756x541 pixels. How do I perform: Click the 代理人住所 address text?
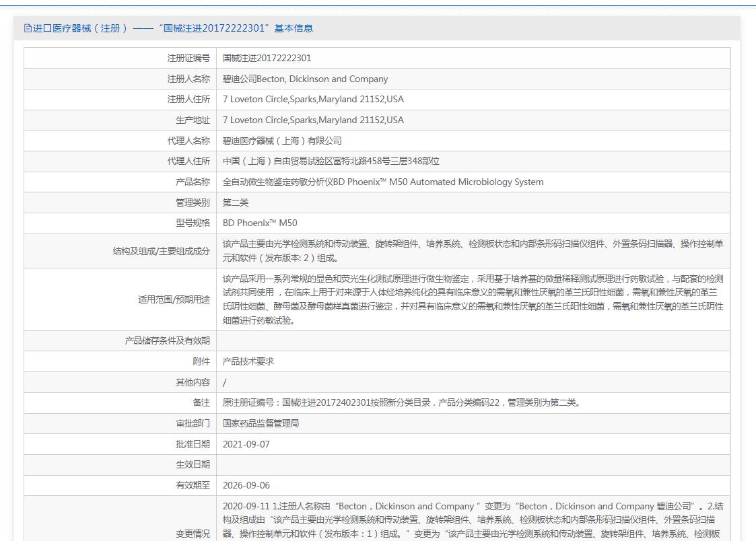point(331,161)
